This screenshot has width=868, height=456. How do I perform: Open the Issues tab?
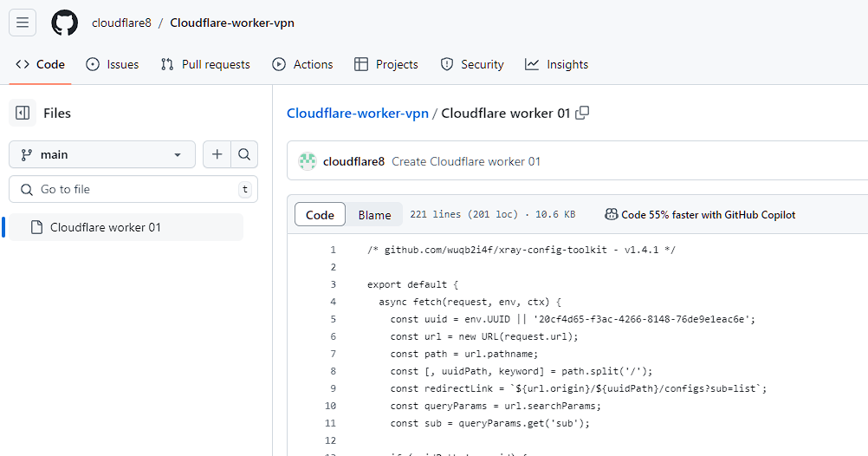click(113, 64)
